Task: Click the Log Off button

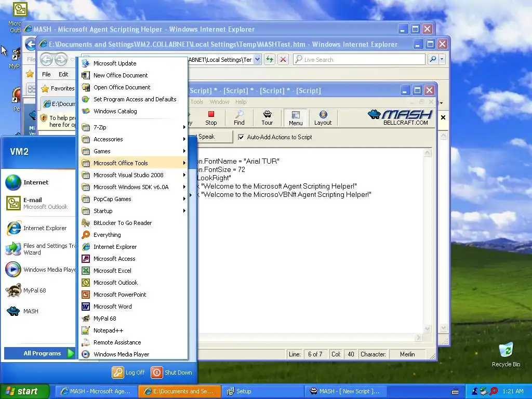Action: tap(129, 373)
